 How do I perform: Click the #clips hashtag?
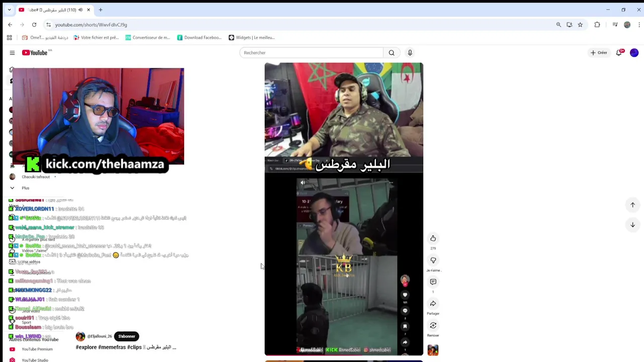(x=134, y=347)
